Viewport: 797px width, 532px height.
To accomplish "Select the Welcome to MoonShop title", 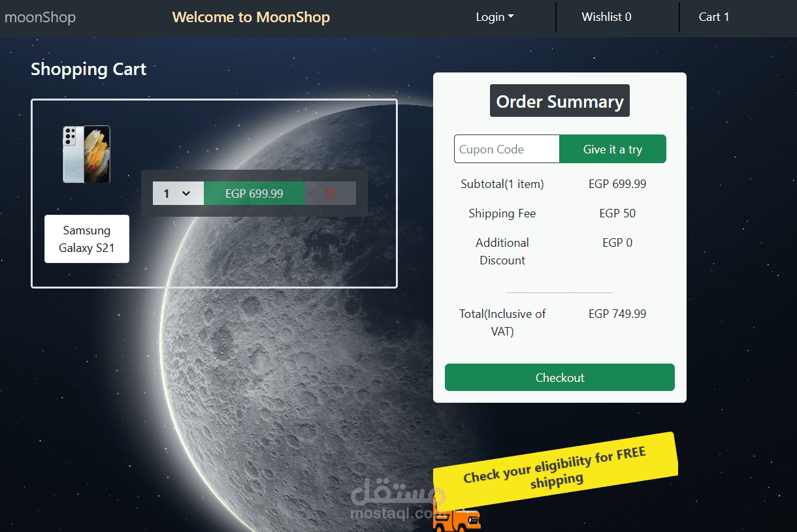I will [x=251, y=17].
